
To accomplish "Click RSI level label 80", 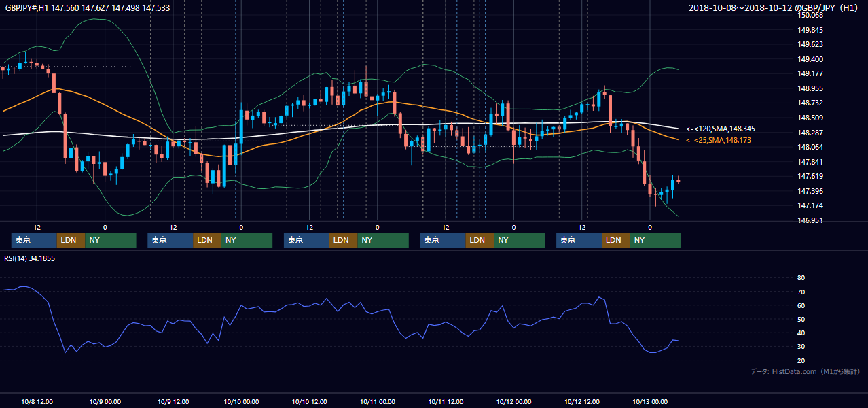I will tap(801, 278).
